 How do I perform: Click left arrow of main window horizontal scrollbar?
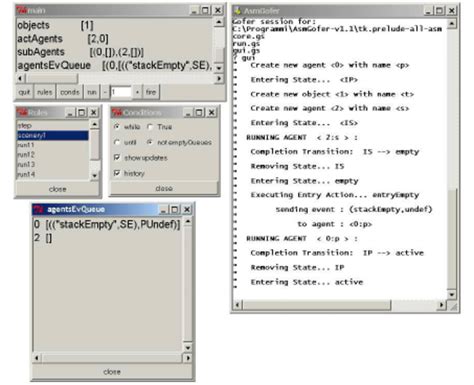coord(20,78)
